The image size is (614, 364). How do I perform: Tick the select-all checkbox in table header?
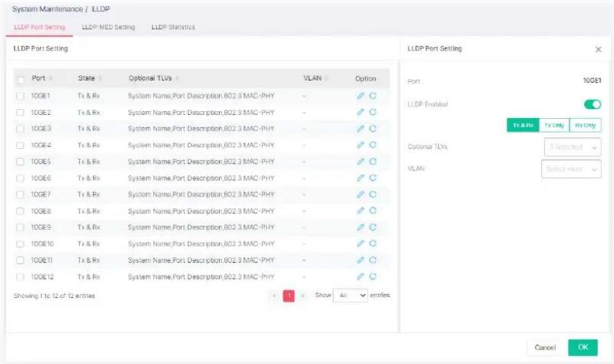coord(20,80)
